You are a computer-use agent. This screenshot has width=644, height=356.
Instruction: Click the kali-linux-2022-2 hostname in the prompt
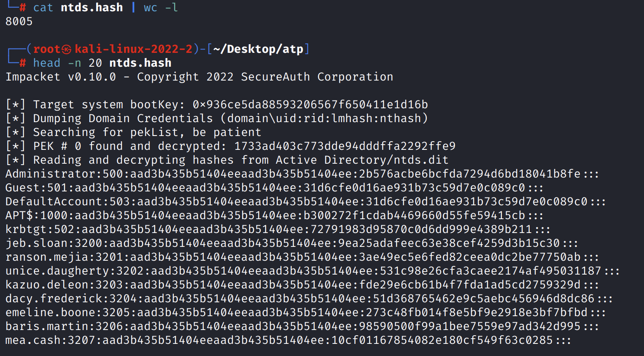click(133, 49)
